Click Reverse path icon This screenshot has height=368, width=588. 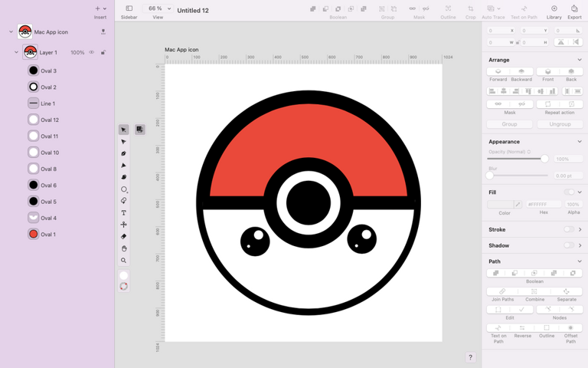[522, 328]
